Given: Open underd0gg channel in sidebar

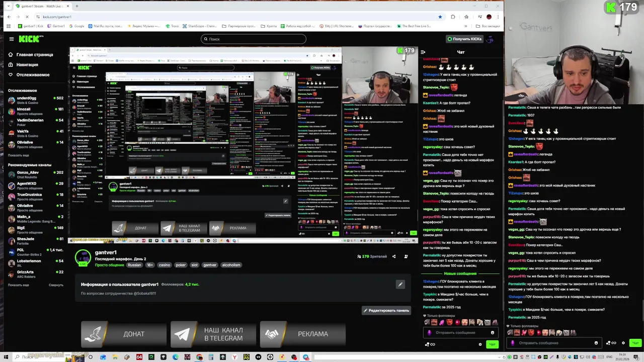Looking at the screenshot, I should click(35, 100).
